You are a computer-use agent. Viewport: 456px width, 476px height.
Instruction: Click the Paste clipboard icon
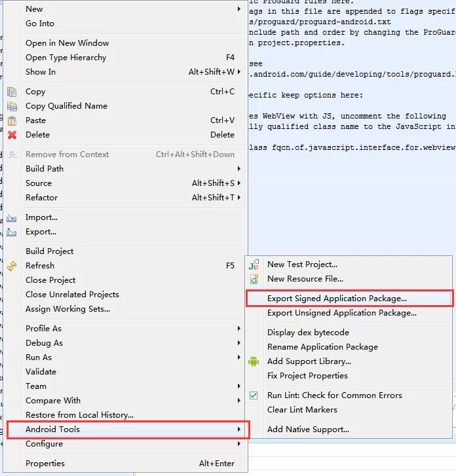point(12,120)
